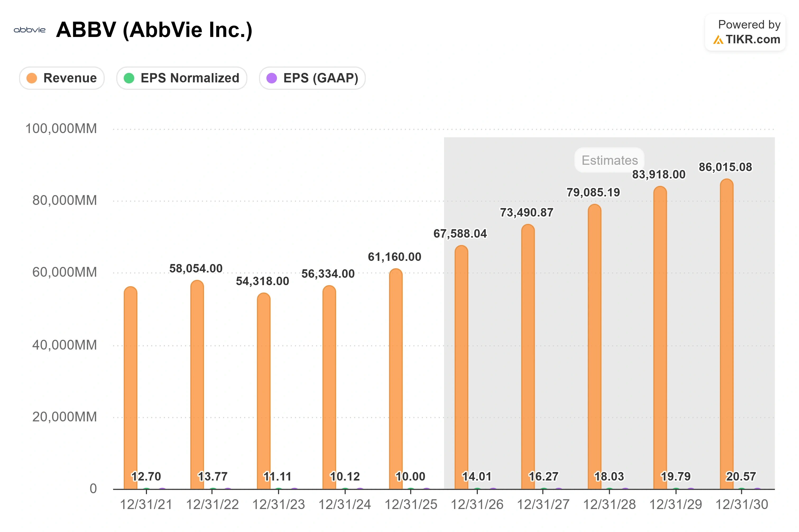Toggle the Revenue legend series
This screenshot has width=799, height=532.
[62, 78]
